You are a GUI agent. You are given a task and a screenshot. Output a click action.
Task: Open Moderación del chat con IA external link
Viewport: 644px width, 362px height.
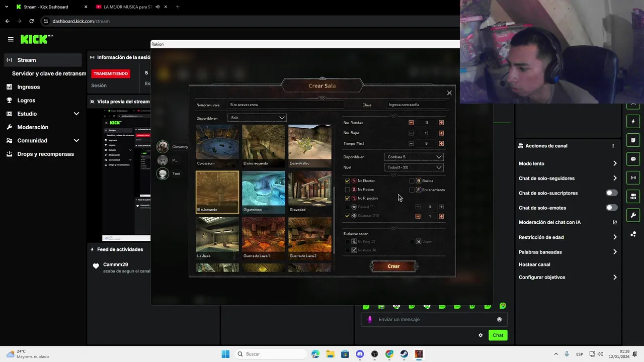point(615,222)
